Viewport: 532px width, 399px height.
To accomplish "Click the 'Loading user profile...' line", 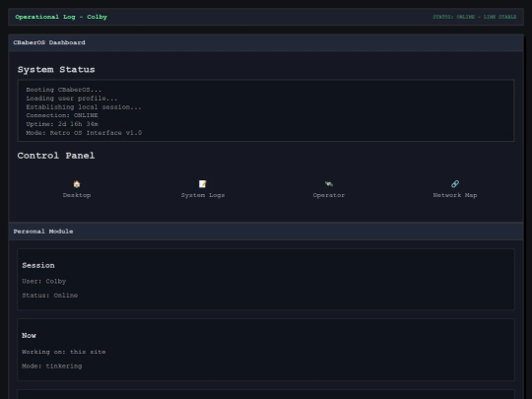I will [72, 99].
